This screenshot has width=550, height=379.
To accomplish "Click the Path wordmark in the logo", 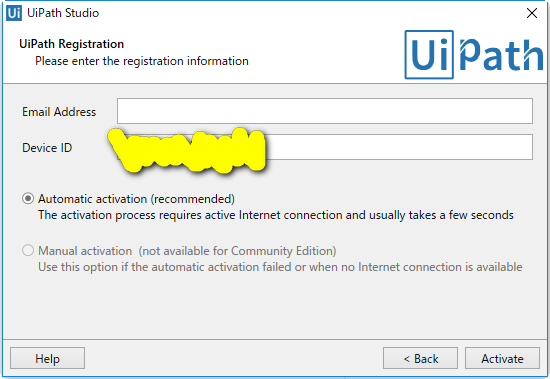I will click(x=501, y=54).
